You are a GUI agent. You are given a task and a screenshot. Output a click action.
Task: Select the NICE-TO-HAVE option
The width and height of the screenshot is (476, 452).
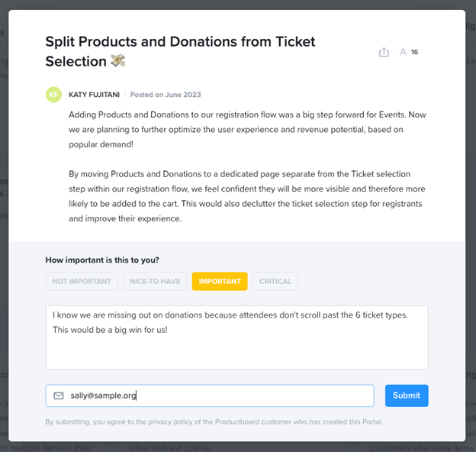pos(155,281)
